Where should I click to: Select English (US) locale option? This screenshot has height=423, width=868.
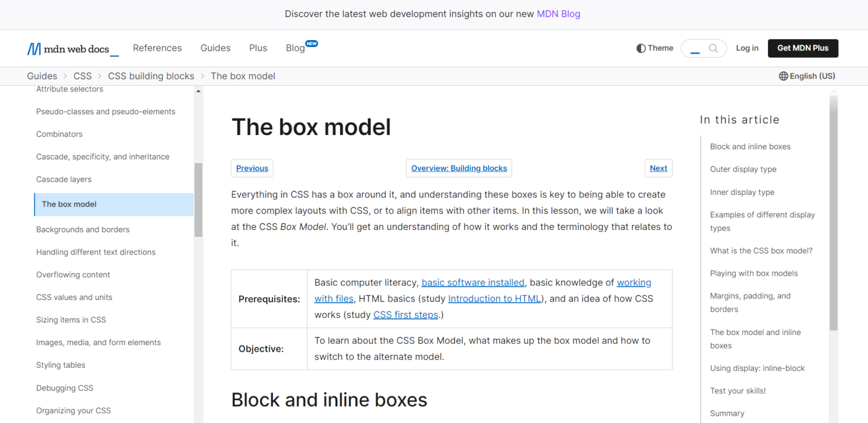[x=812, y=76]
